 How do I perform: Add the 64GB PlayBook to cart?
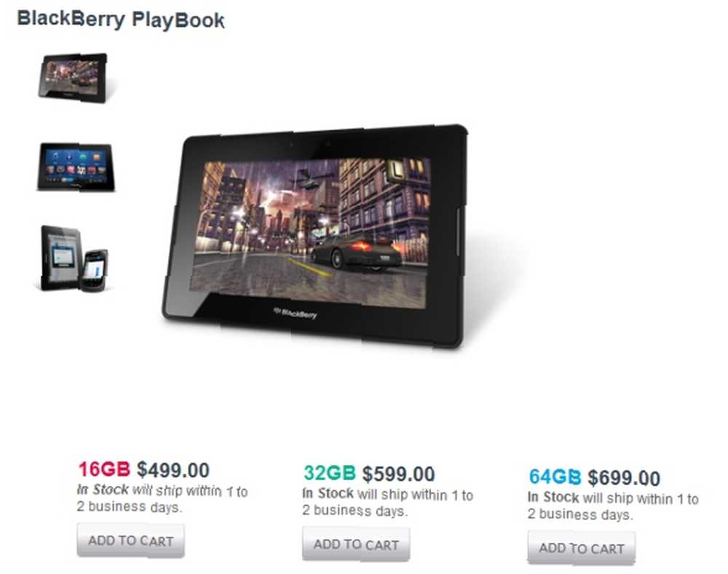coord(581,549)
